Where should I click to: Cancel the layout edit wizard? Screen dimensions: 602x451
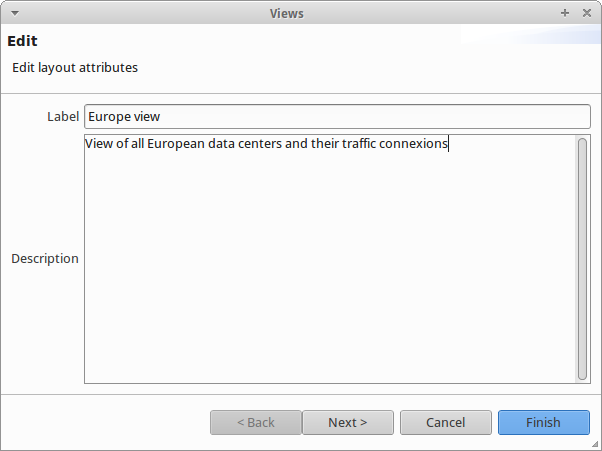pos(445,422)
